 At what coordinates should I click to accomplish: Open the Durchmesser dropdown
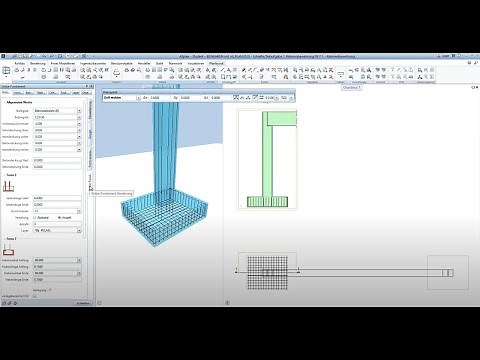pyautogui.click(x=79, y=211)
